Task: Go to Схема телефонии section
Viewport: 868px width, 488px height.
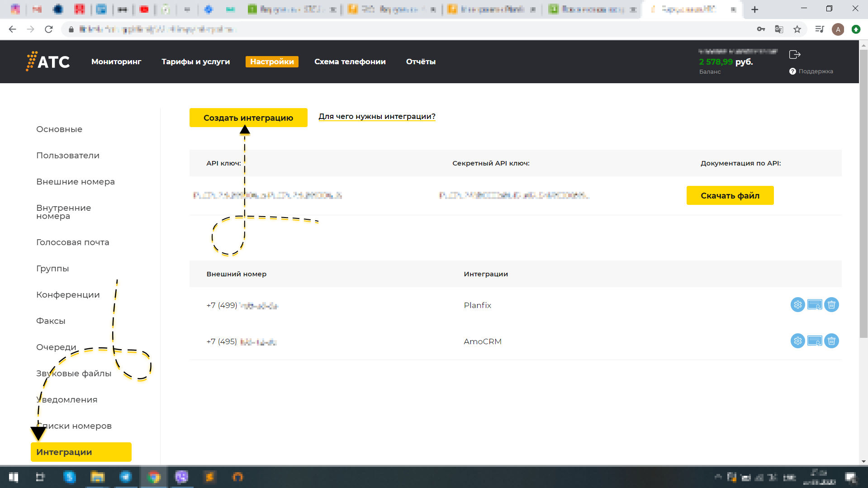Action: coord(350,62)
